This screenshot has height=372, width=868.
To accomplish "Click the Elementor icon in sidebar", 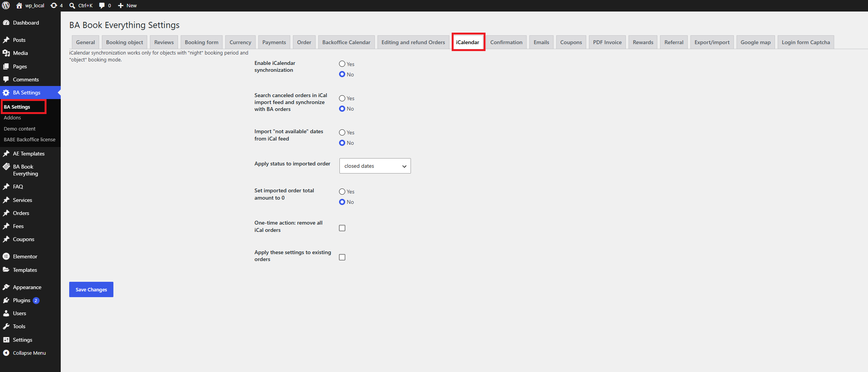I will tap(6, 256).
